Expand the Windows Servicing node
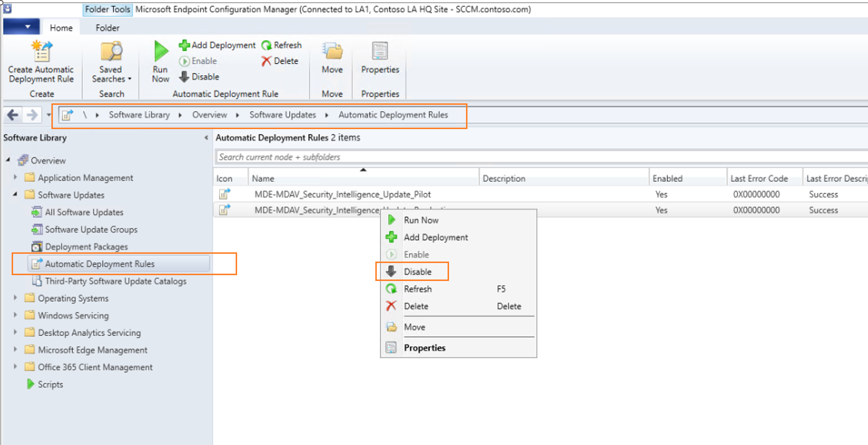The image size is (868, 445). (15, 315)
